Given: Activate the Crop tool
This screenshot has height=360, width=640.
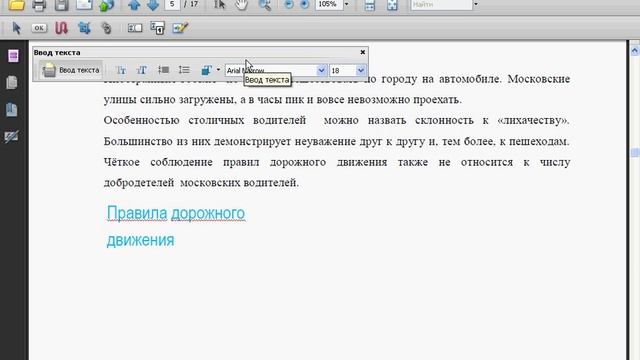Looking at the screenshot, I should (84, 28).
